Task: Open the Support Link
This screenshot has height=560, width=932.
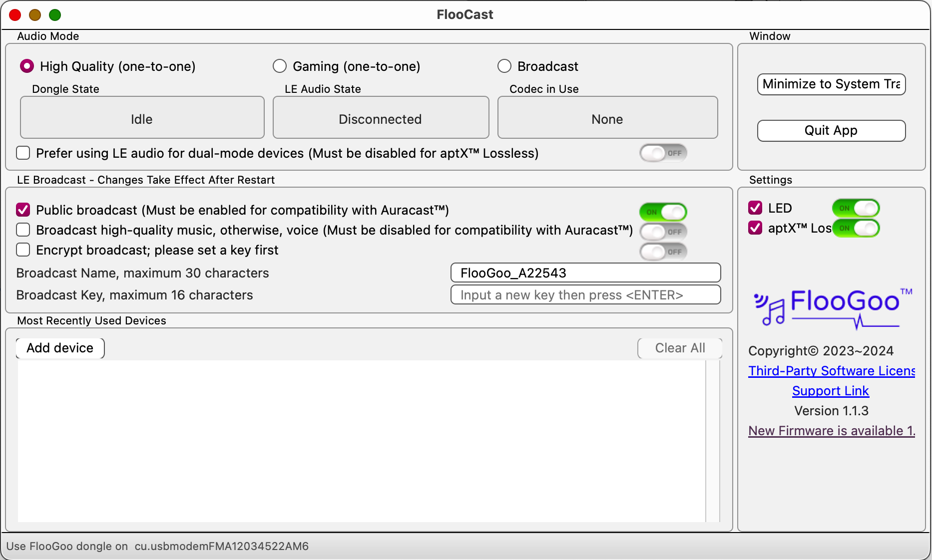Action: coord(831,391)
